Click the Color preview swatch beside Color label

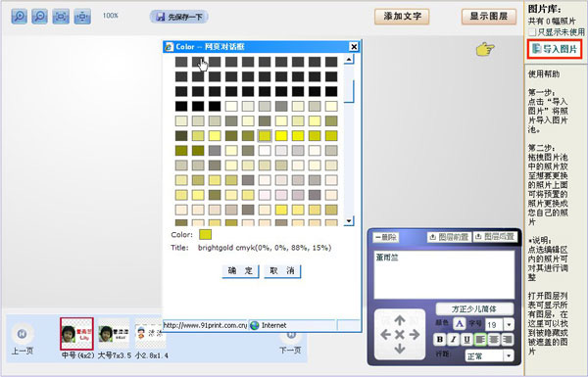tap(205, 235)
